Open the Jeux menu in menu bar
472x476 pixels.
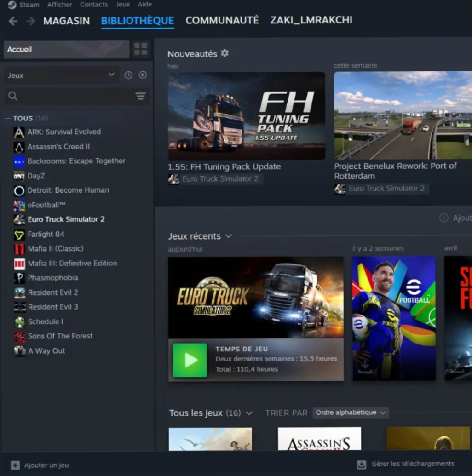pyautogui.click(x=123, y=5)
